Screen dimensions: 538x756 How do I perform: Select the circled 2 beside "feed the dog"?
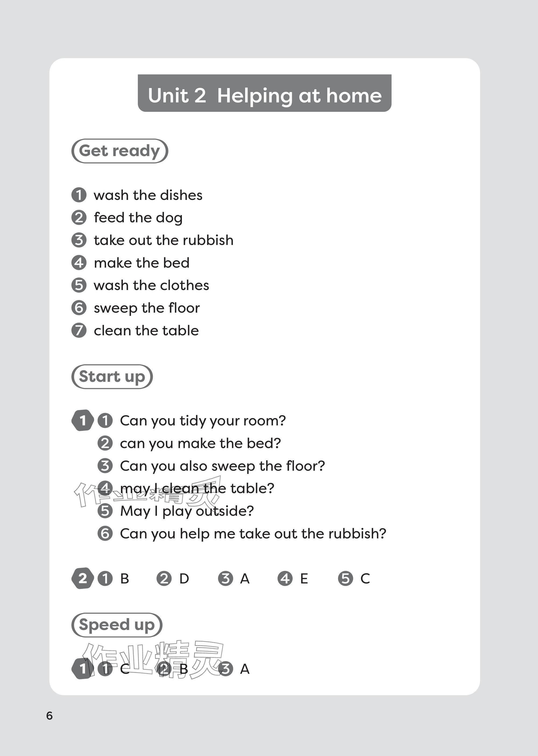(x=79, y=218)
